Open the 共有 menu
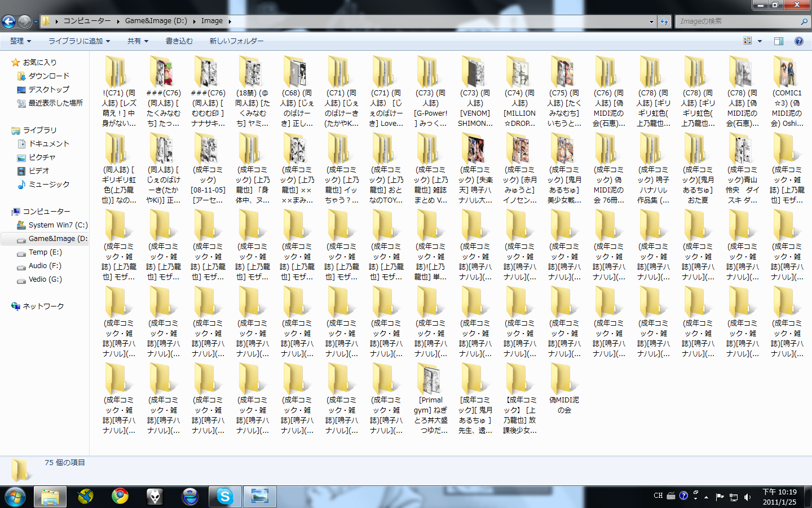The image size is (812, 508). (138, 41)
